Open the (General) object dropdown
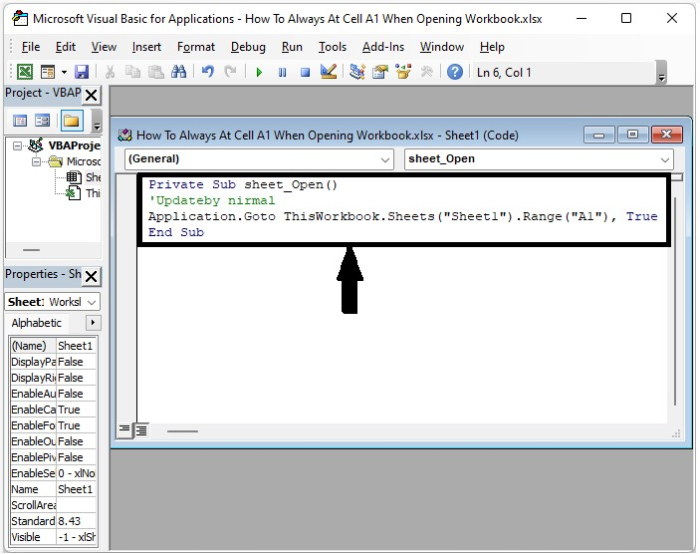The height and width of the screenshot is (554, 700). pyautogui.click(x=385, y=159)
